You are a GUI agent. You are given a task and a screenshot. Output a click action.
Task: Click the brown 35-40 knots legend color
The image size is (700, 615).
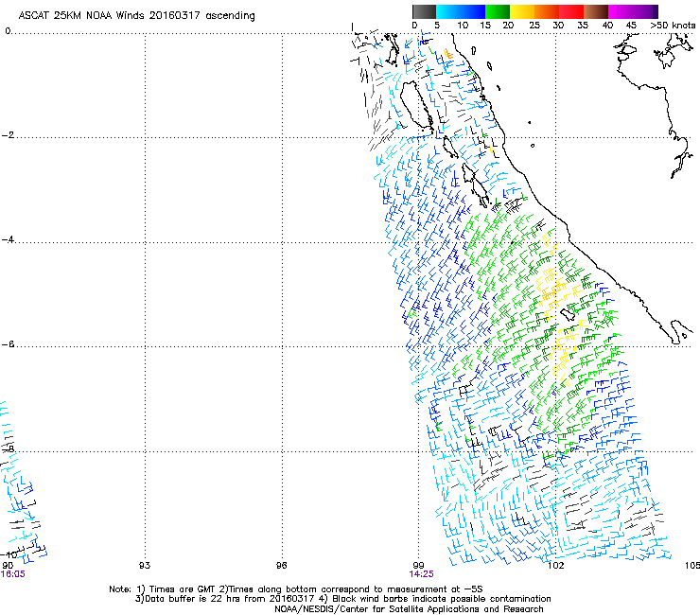(x=596, y=11)
